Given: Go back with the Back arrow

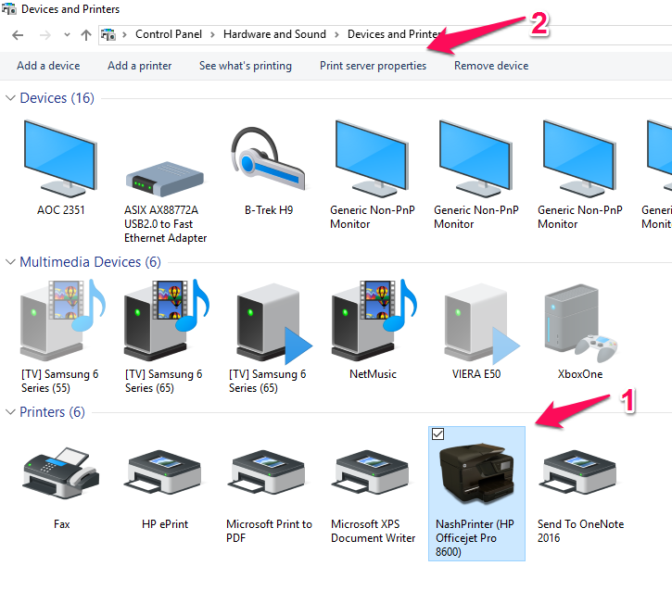Looking at the screenshot, I should 18,34.
